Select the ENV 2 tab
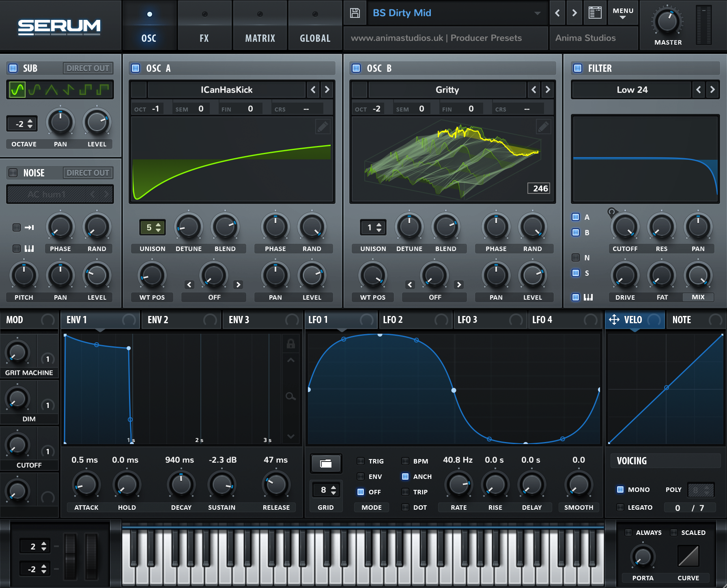 click(x=181, y=320)
